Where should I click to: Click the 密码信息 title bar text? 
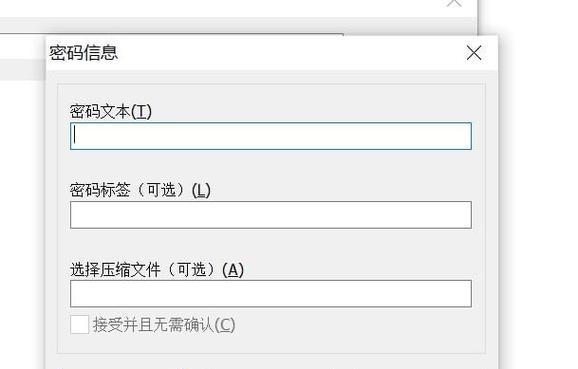[x=84, y=53]
